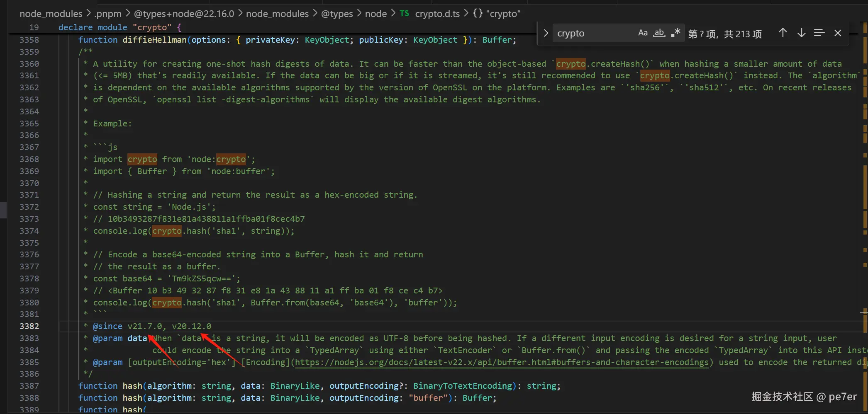Click line number 3382 in the gutter
The image size is (868, 414).
tap(29, 327)
